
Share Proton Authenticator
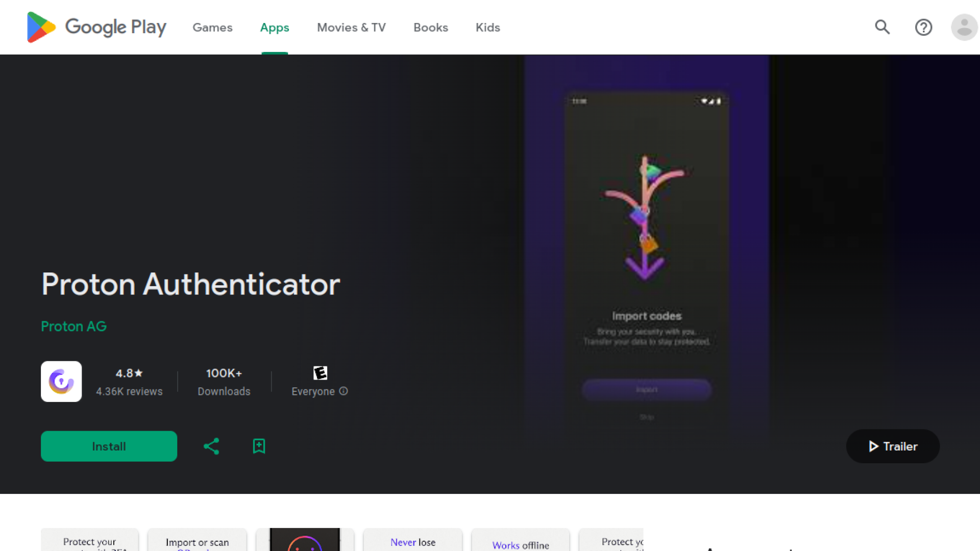(x=211, y=446)
